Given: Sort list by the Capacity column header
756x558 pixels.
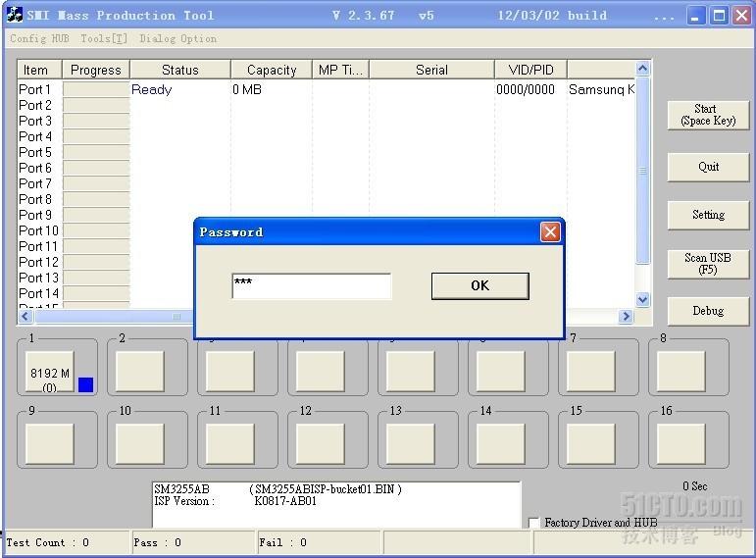Looking at the screenshot, I should pyautogui.click(x=272, y=70).
